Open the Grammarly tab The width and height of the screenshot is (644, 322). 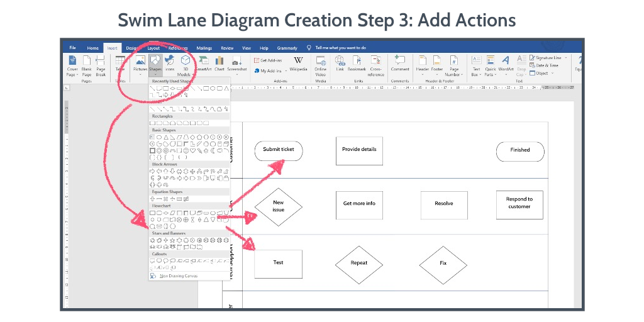(x=287, y=48)
